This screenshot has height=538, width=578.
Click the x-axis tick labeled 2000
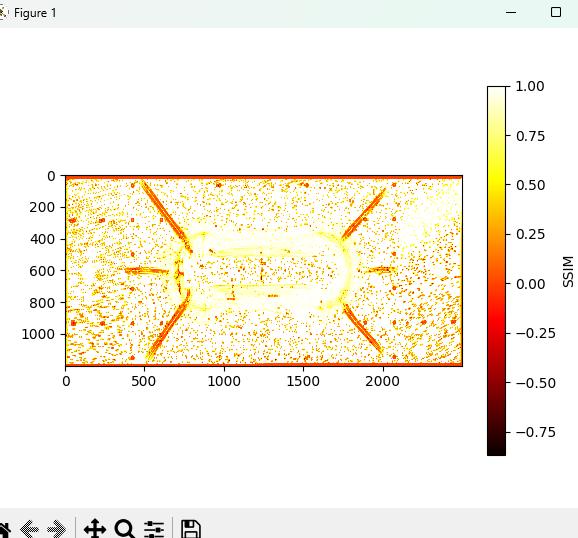[383, 381]
